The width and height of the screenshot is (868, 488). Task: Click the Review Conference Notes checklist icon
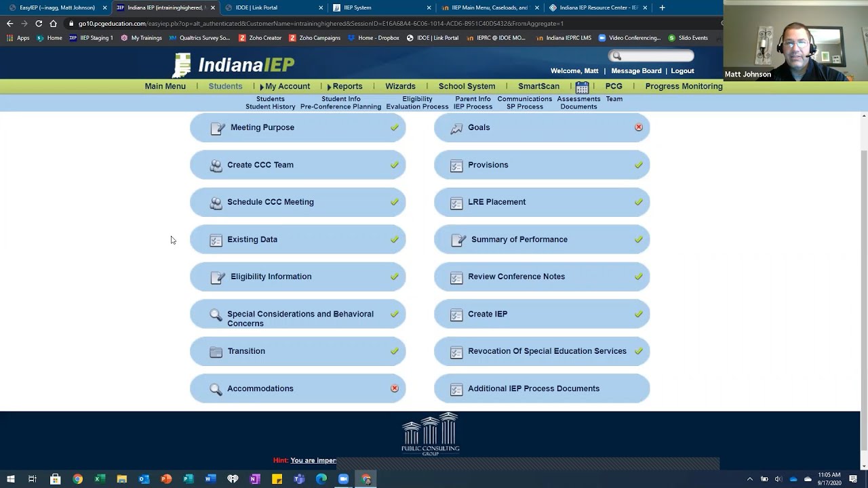[456, 277]
